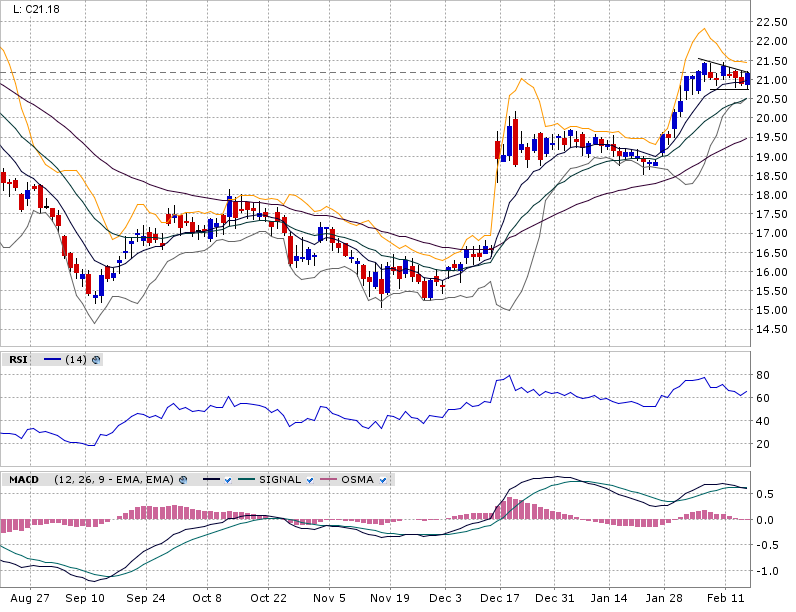Screen dimensions: 796x612
Task: Click the RSI panel title label
Action: pyautogui.click(x=18, y=359)
